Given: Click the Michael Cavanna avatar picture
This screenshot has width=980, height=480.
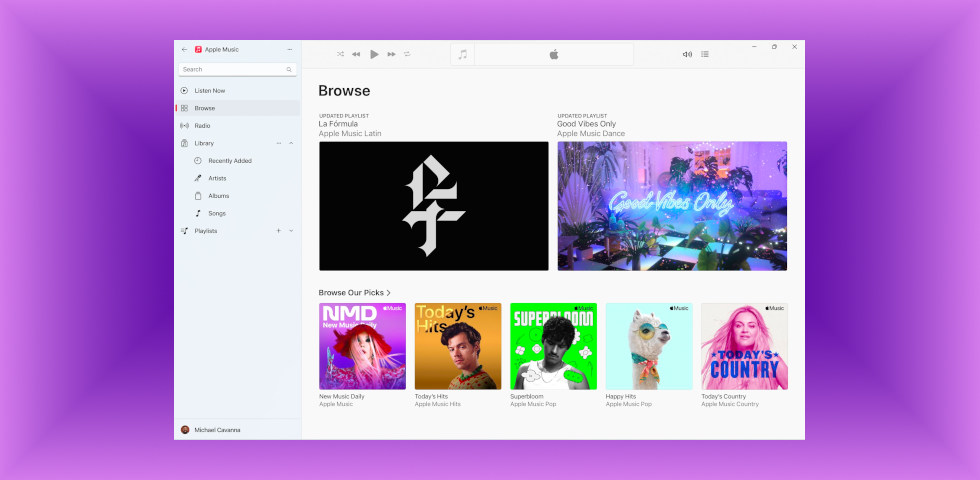Looking at the screenshot, I should pos(185,430).
